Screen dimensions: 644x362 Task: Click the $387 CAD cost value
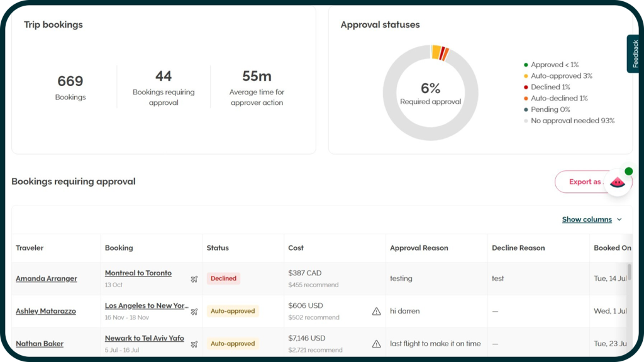pos(305,273)
